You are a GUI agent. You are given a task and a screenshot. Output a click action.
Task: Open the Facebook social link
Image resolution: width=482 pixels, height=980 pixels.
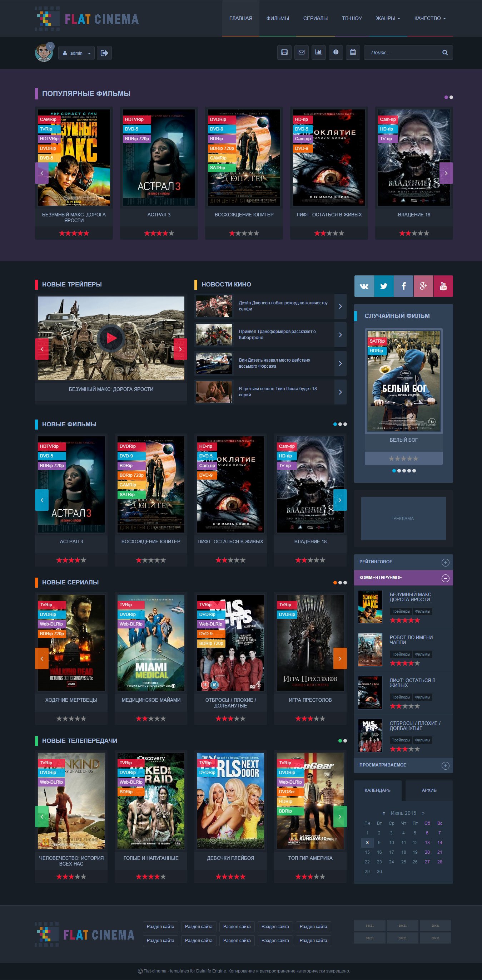tap(404, 286)
